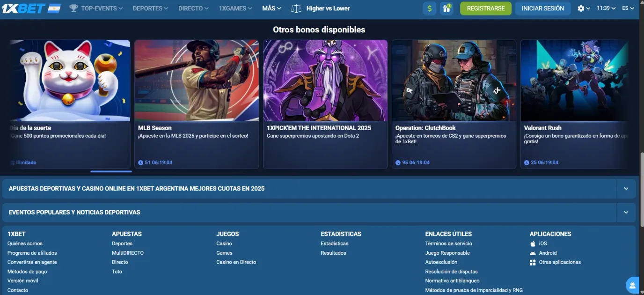
Task: Open the Toto footer link
Action: point(117,272)
